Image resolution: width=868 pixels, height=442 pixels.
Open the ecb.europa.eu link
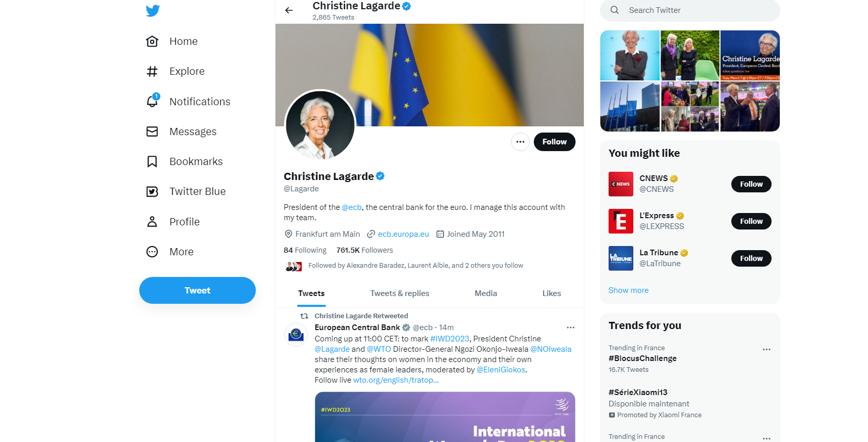(403, 234)
